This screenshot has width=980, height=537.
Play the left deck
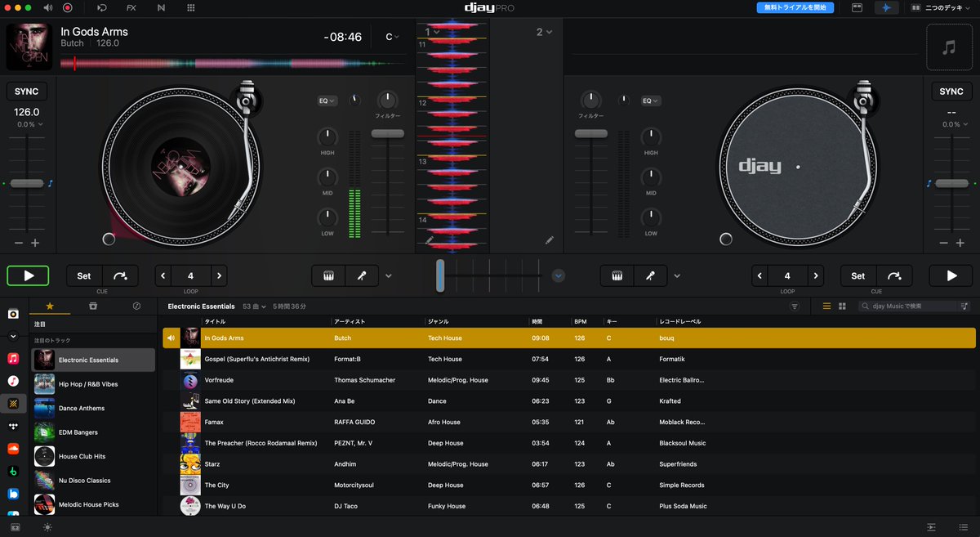pyautogui.click(x=28, y=275)
